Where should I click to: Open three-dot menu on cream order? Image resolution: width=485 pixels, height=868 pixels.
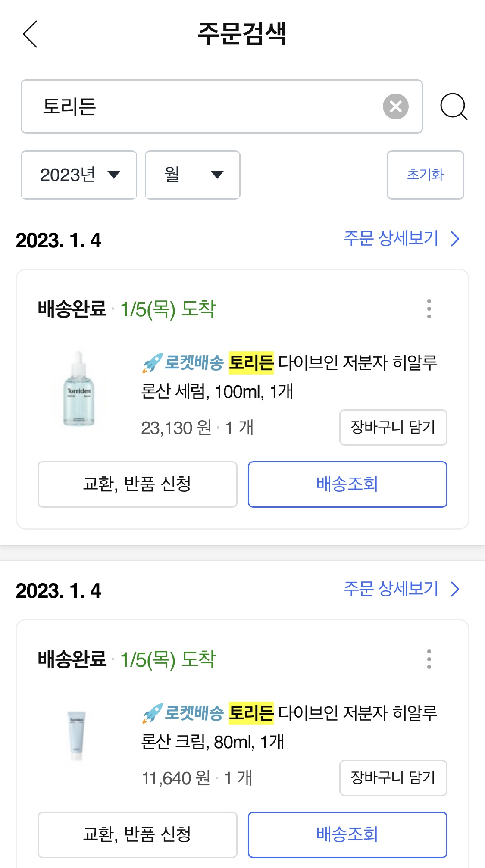point(429,659)
